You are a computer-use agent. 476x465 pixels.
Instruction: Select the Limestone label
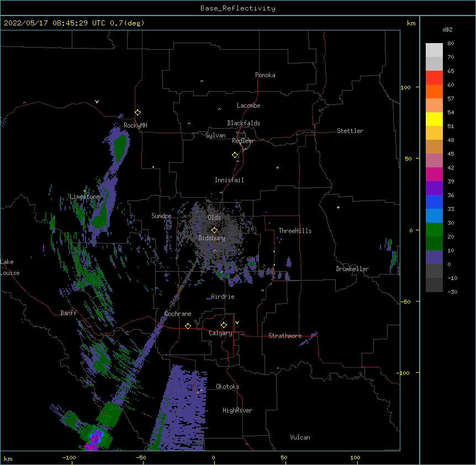(84, 197)
